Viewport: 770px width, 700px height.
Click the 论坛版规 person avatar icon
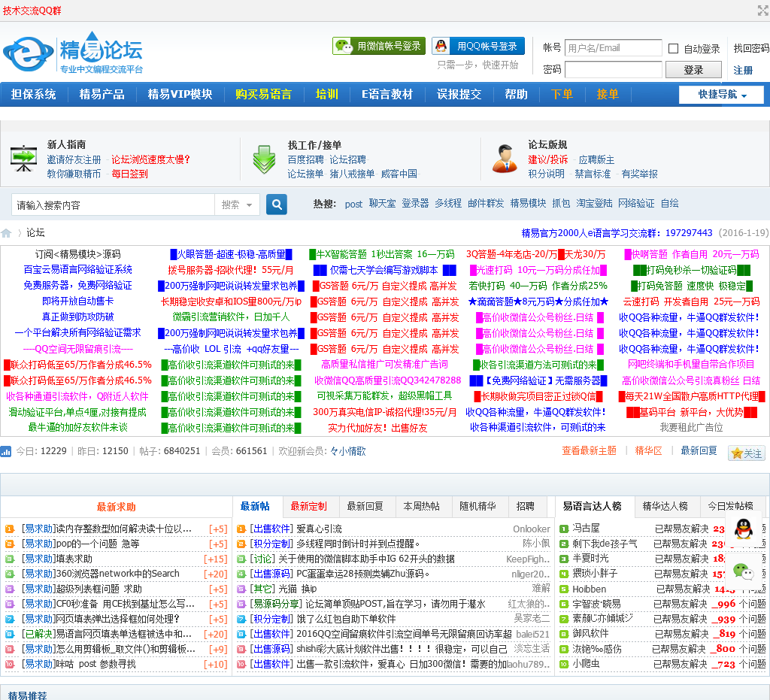click(505, 159)
